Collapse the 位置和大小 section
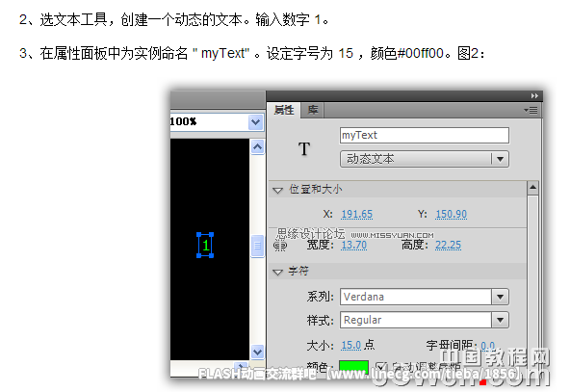This screenshot has height=392, width=570. coord(277,190)
